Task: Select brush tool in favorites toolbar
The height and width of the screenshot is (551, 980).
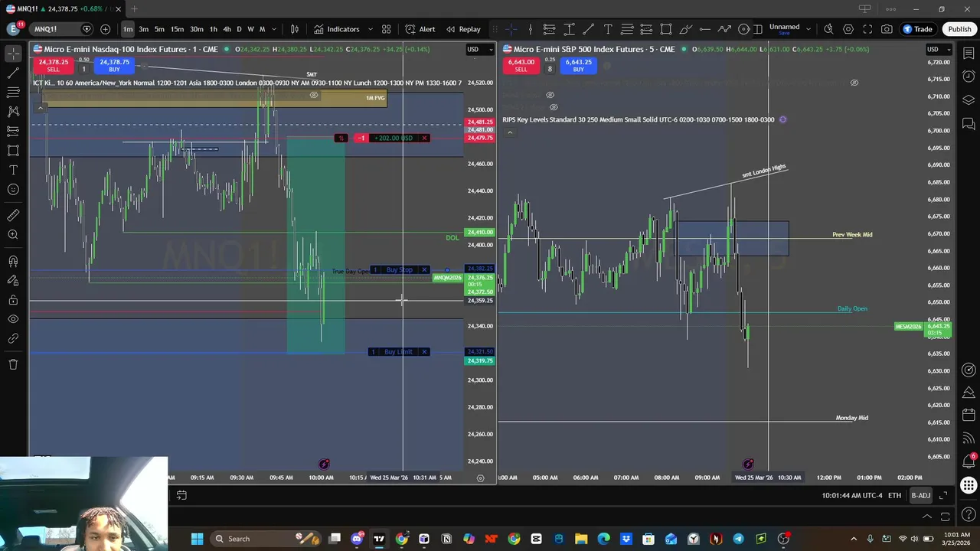Action: point(685,29)
